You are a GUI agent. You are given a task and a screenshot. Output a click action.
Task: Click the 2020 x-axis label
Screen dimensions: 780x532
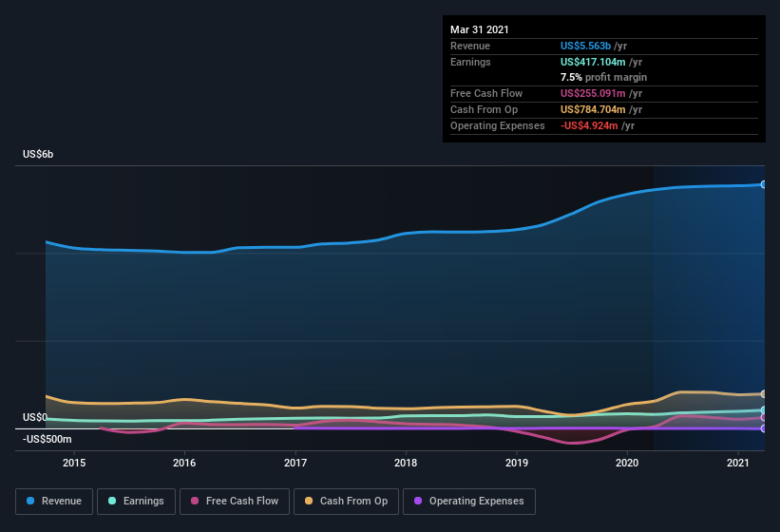click(627, 463)
